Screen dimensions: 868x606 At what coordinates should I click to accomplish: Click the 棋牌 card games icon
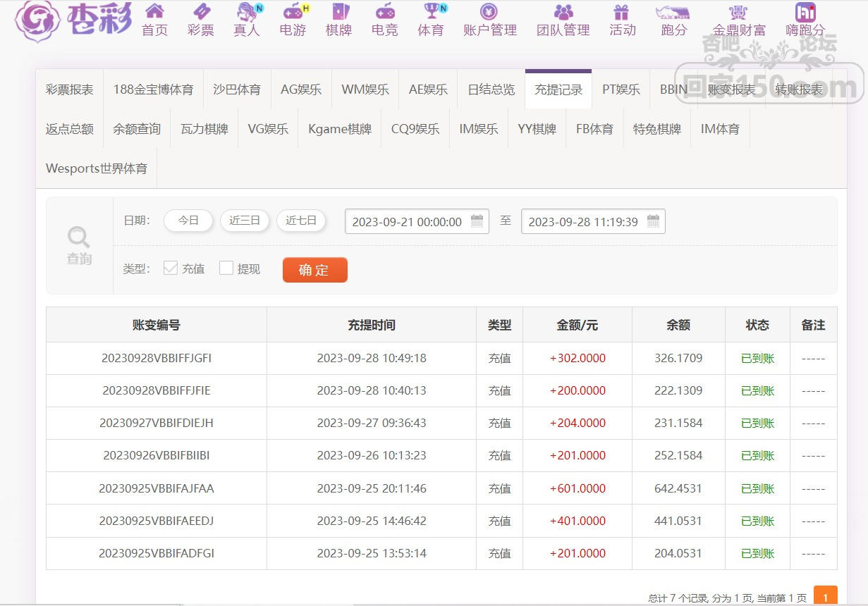[x=338, y=12]
